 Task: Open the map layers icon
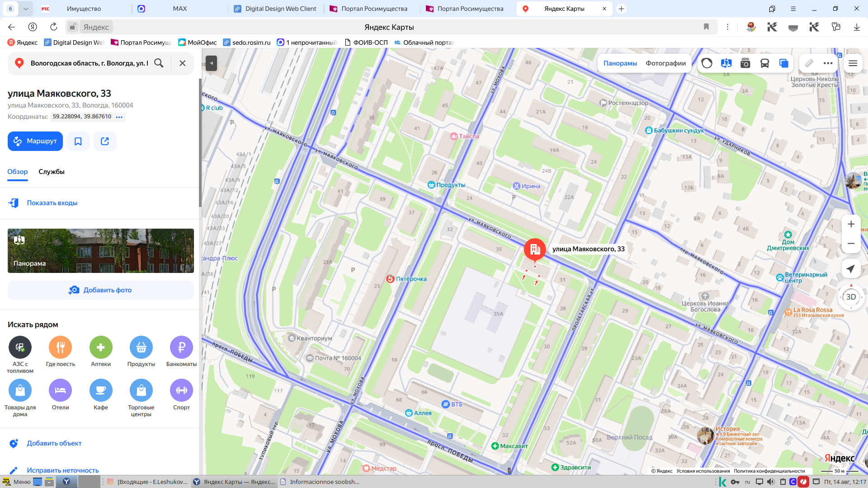(784, 63)
